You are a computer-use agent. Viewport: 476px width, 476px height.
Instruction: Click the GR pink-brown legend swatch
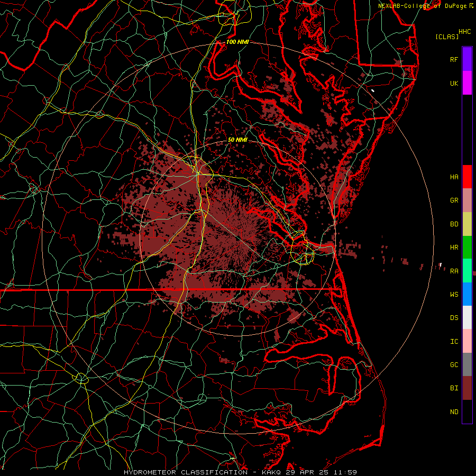467,200
